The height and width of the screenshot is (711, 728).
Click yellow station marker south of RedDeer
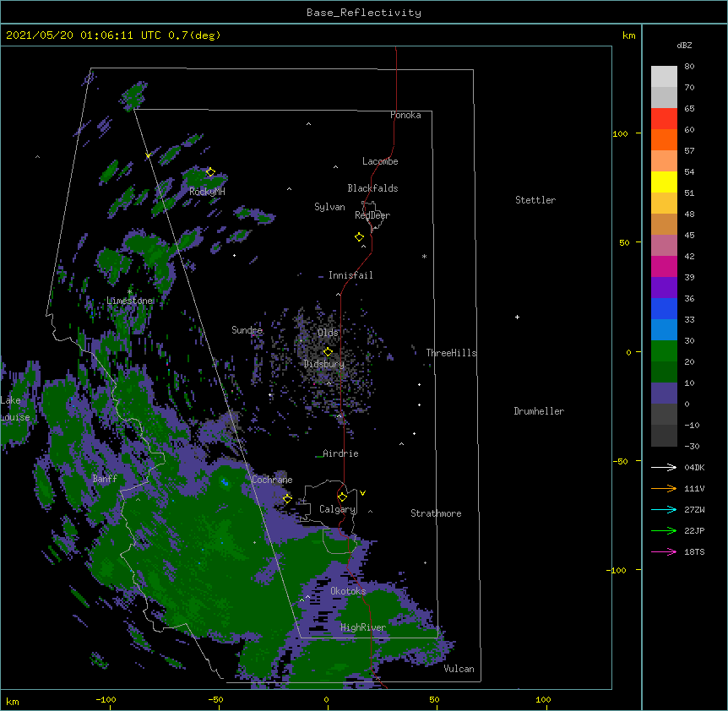pyautogui.click(x=359, y=237)
